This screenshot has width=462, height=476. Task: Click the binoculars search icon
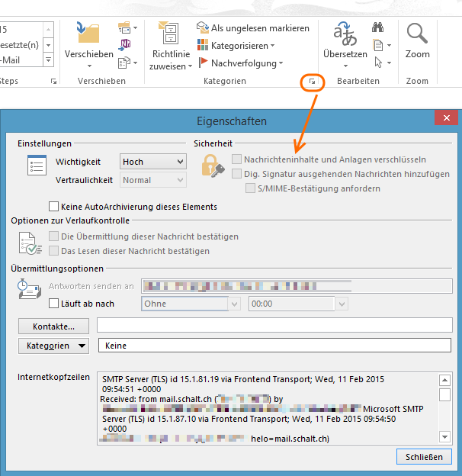point(377,27)
